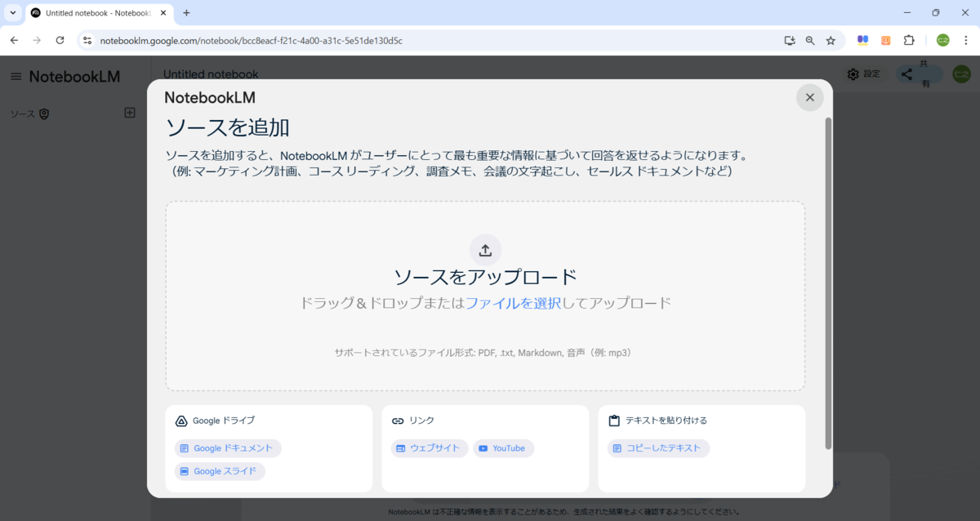This screenshot has height=521, width=980.
Task: Open the hamburger menu beside NotebookLM
Action: (16, 76)
